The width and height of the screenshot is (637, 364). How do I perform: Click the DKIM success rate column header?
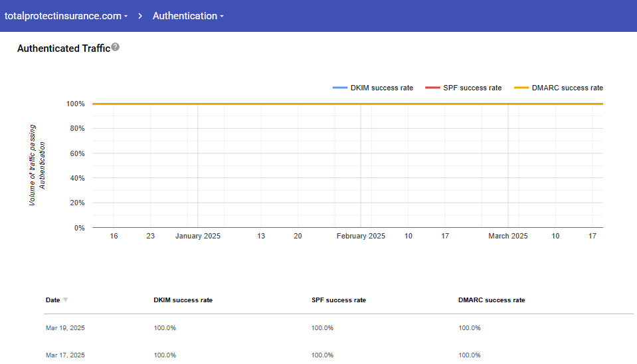183,300
